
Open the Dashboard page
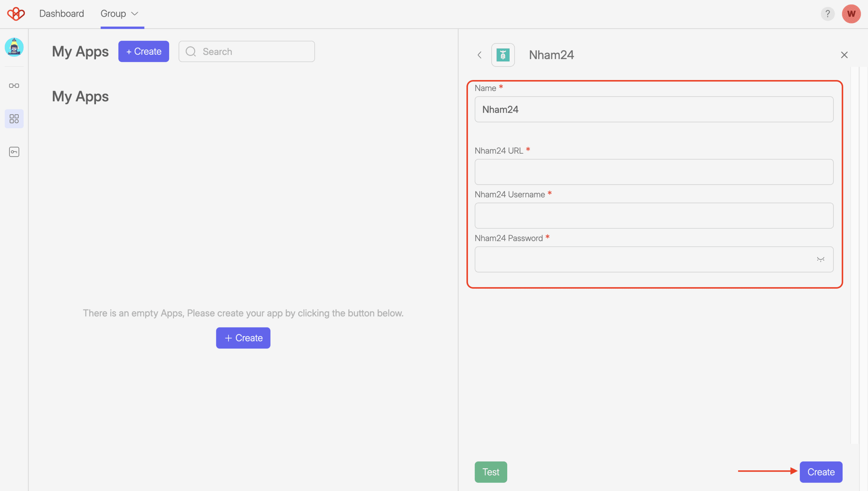[61, 14]
